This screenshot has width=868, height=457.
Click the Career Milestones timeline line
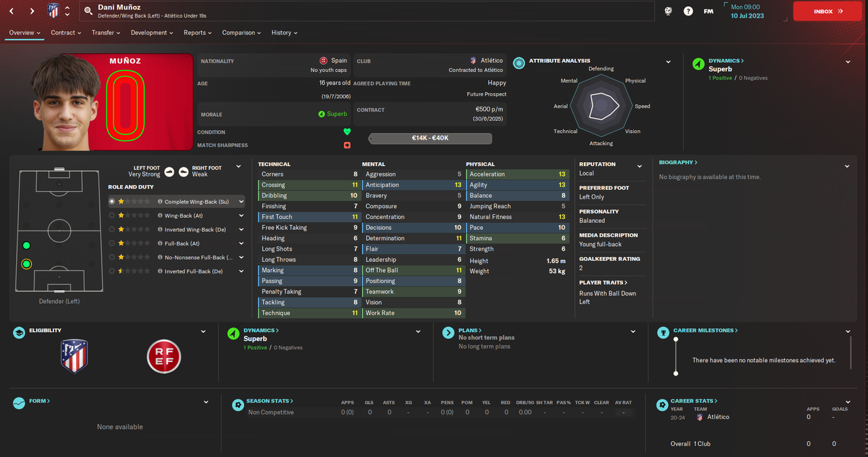coord(675,356)
